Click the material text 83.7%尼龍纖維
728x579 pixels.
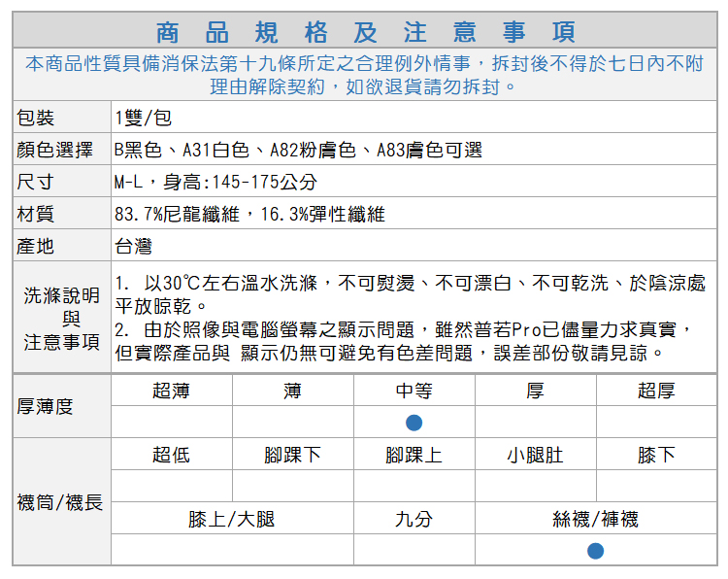pyautogui.click(x=177, y=214)
